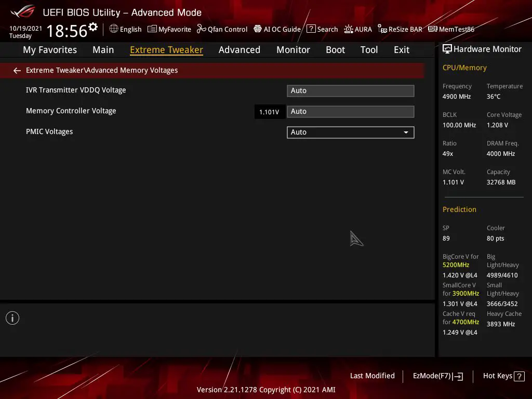Click the 32768 MB capacity value
The height and width of the screenshot is (399, 532).
(x=501, y=182)
